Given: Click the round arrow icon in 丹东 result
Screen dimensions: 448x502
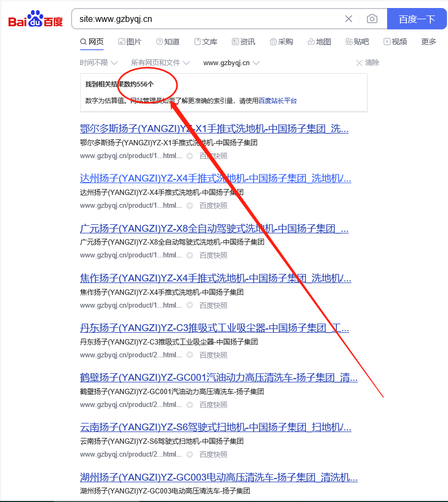Looking at the screenshot, I should [190, 355].
